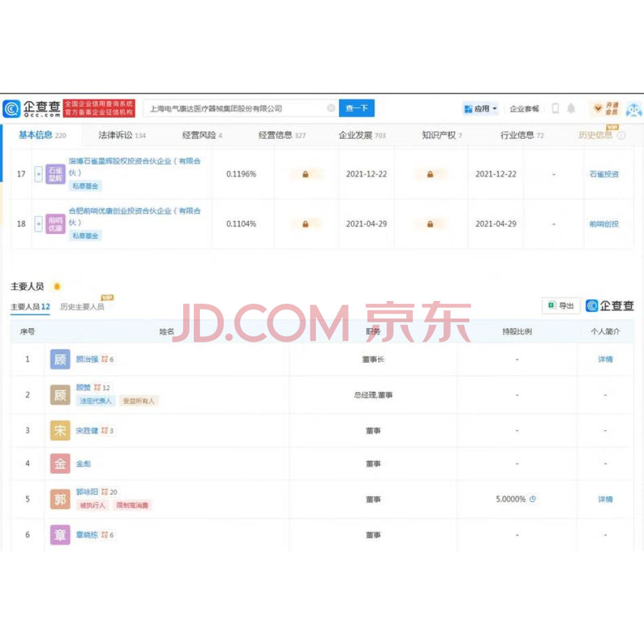
Task: Click the tan 顾 avatar in row 2
Action: coord(60,395)
